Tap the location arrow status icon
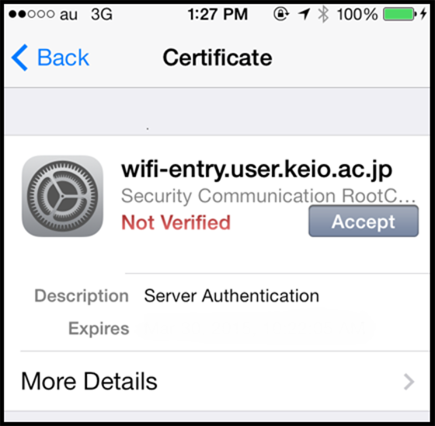Image resolution: width=435 pixels, height=426 pixels. (304, 14)
